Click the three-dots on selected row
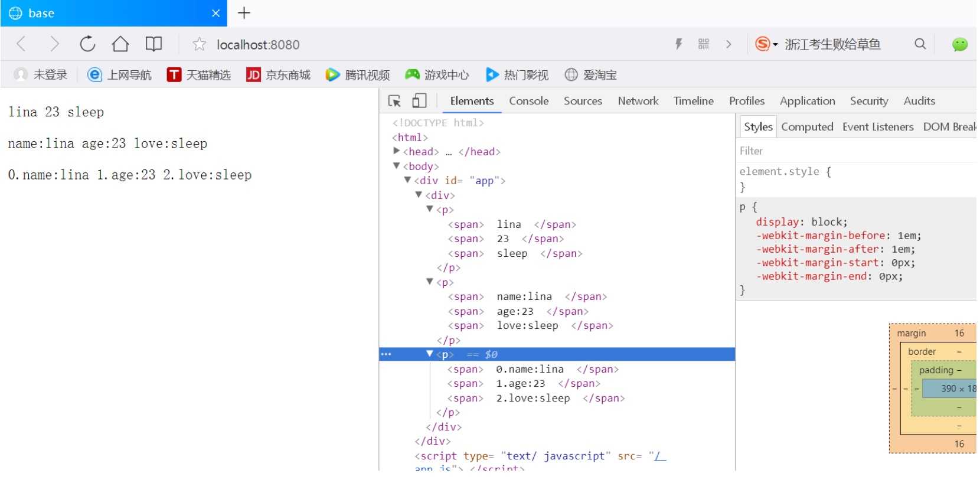This screenshot has height=483, width=980. point(386,354)
